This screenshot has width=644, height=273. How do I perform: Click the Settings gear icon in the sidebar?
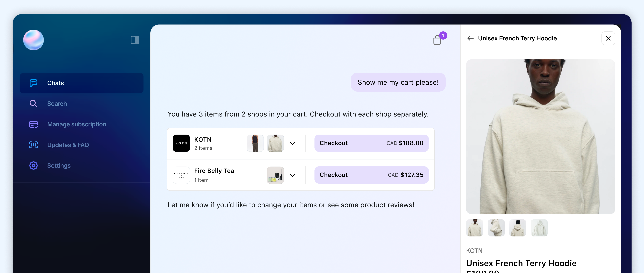pyautogui.click(x=34, y=165)
